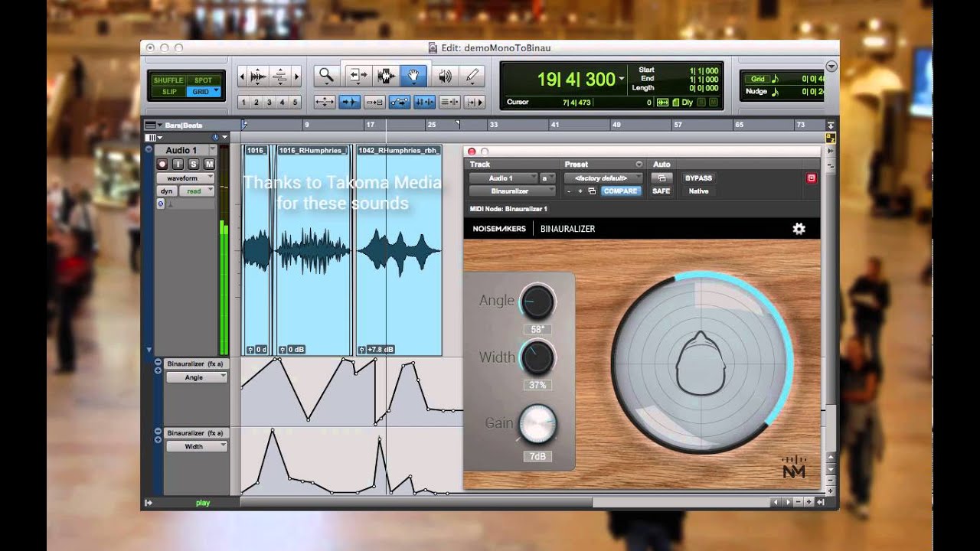980x551 pixels.
Task: Click the Nudge value note icon
Action: click(774, 92)
